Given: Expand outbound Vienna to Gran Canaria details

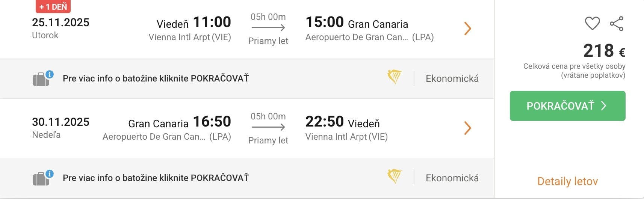Looking at the screenshot, I should click(x=467, y=29).
